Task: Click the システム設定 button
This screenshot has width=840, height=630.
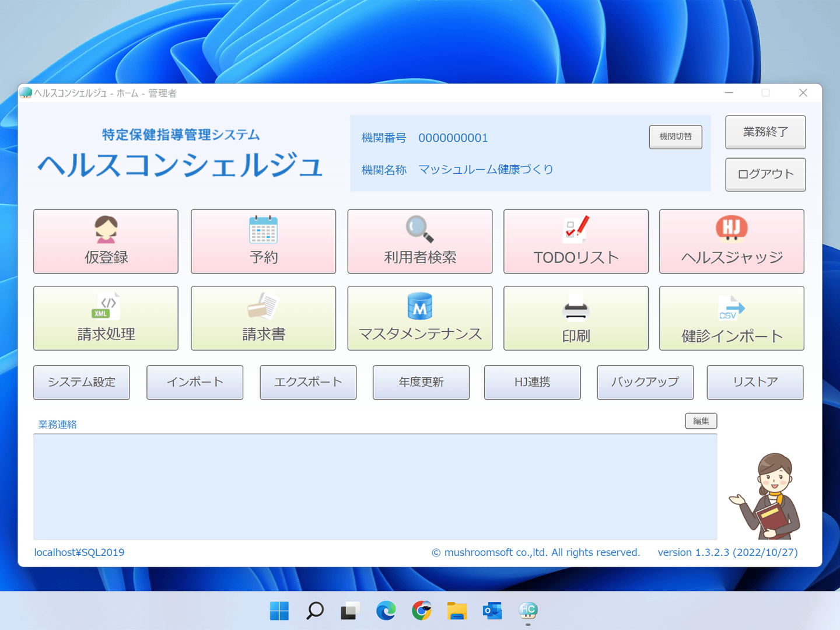Action: [x=82, y=382]
